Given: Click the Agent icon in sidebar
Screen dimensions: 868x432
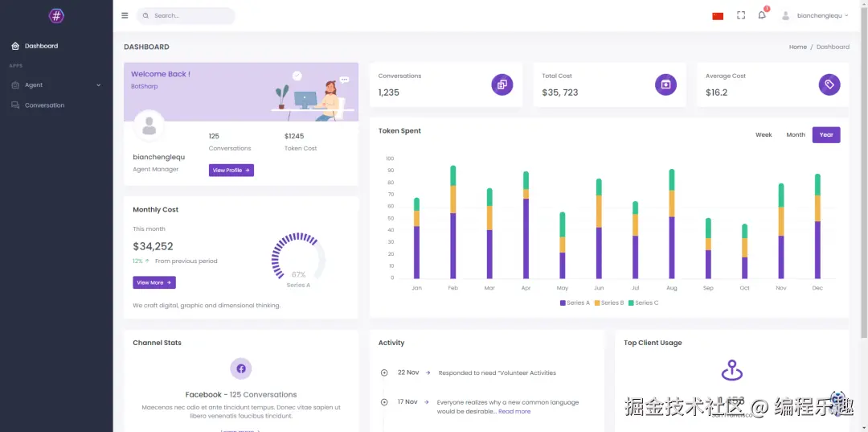Looking at the screenshot, I should coord(15,85).
